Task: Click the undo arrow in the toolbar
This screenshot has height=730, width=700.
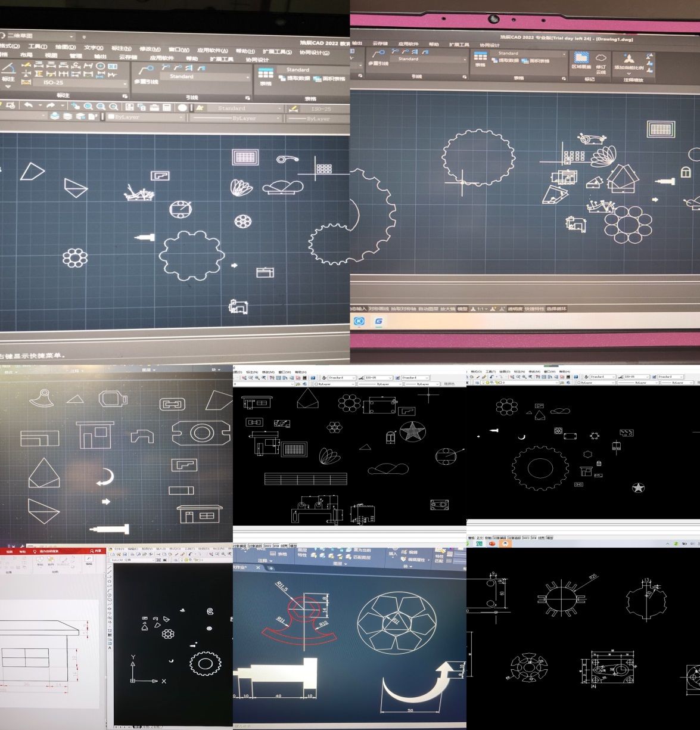Action: pos(28,105)
